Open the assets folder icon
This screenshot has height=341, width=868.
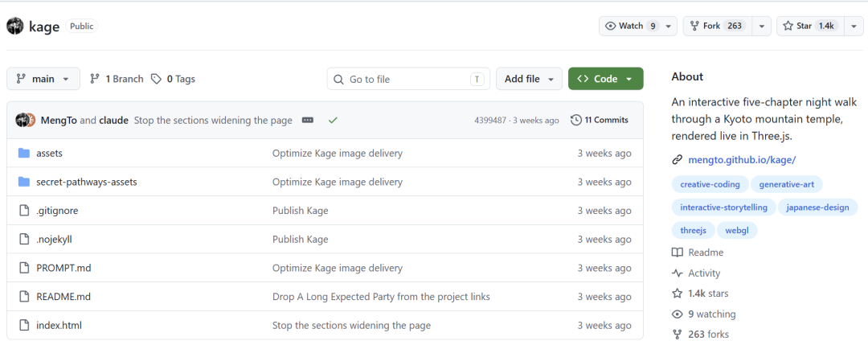[x=24, y=154]
